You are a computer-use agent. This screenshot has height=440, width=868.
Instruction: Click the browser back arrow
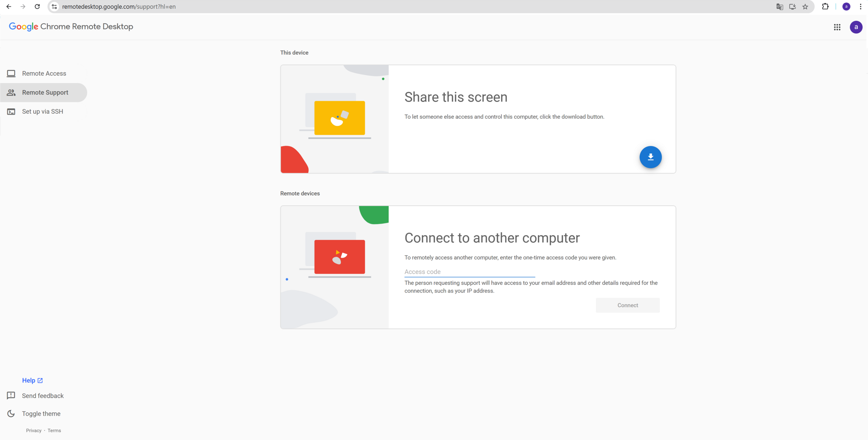pyautogui.click(x=9, y=6)
